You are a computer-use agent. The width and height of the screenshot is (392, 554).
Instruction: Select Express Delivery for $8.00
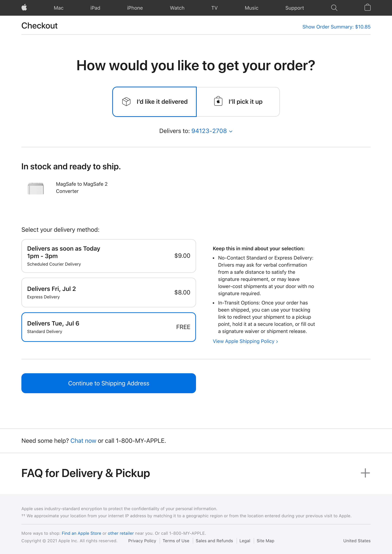click(x=109, y=293)
